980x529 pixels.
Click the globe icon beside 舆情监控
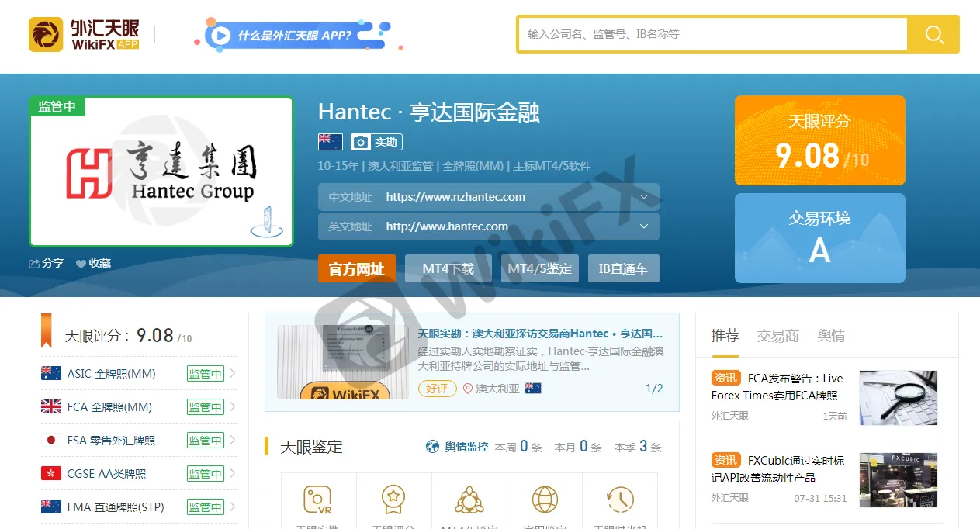[x=432, y=447]
